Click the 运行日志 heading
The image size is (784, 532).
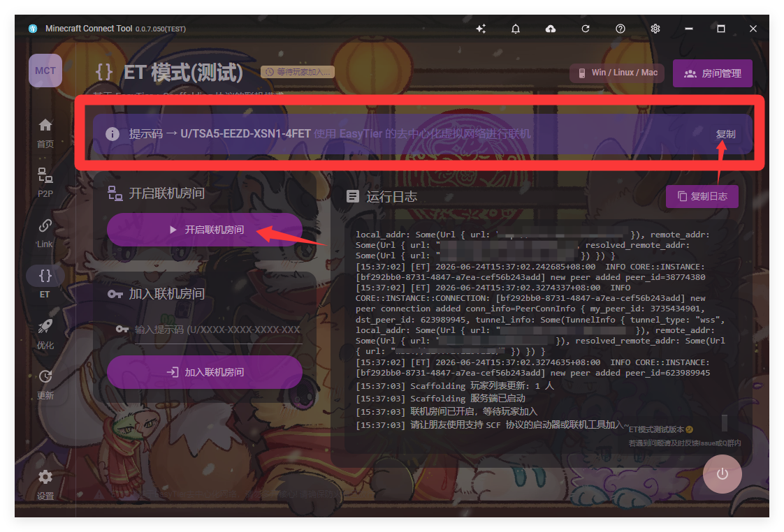coord(391,197)
